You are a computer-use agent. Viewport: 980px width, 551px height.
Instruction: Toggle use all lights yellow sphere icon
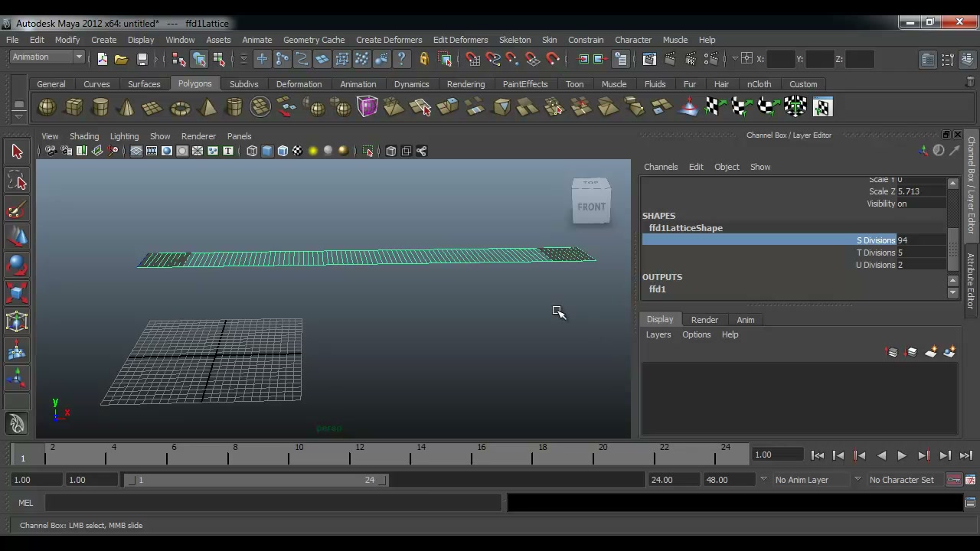[x=313, y=151]
